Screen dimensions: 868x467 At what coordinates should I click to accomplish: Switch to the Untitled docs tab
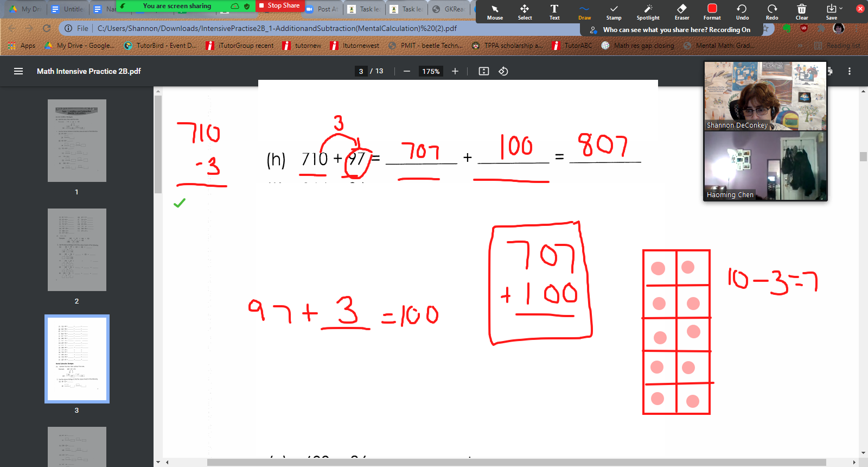tap(67, 9)
